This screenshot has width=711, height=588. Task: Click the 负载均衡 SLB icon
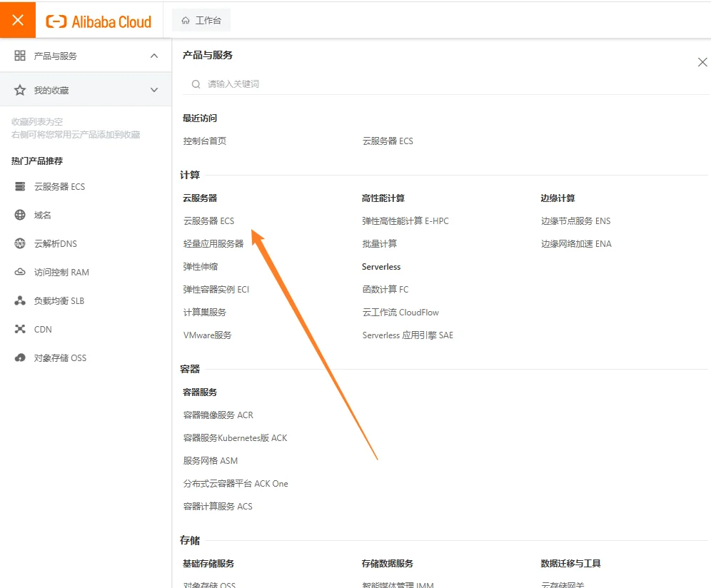point(20,300)
